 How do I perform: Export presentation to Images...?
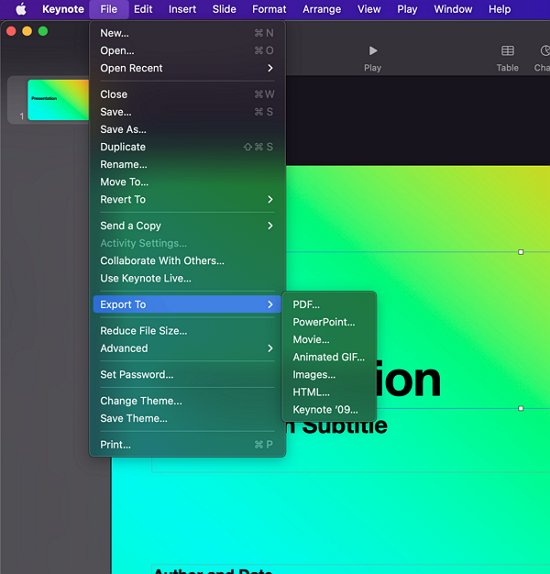tap(329, 375)
